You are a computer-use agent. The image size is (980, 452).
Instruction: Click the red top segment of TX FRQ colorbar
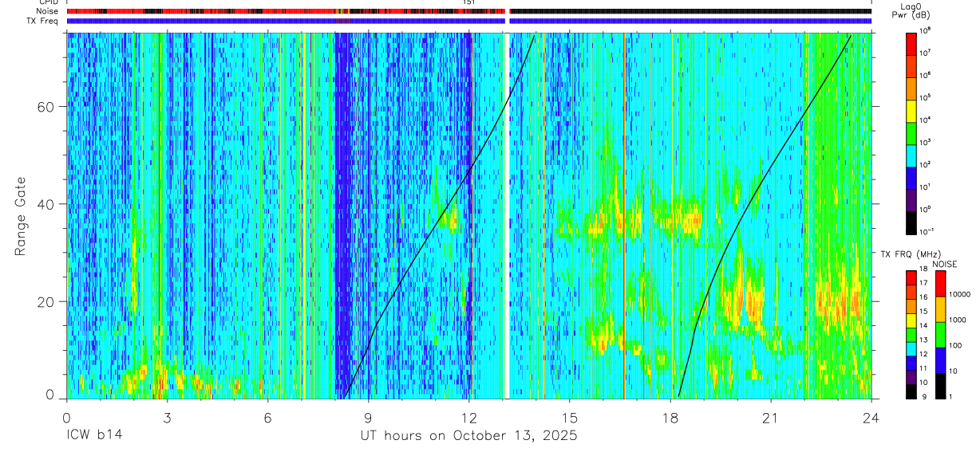pyautogui.click(x=911, y=277)
